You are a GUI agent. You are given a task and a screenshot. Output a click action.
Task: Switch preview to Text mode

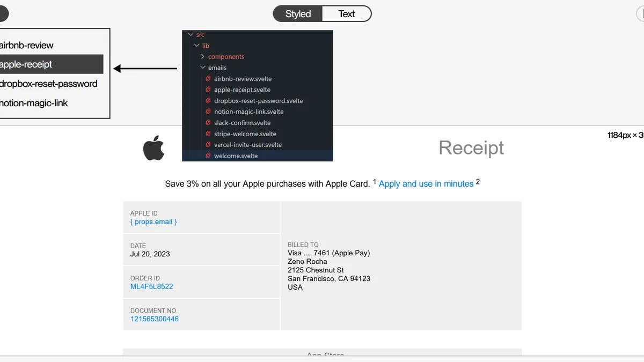[x=347, y=14]
